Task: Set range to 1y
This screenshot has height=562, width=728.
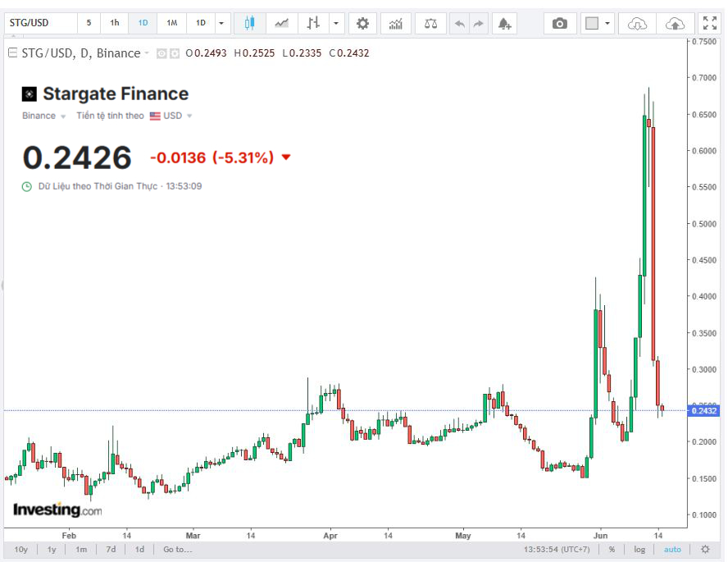Action: click(x=52, y=550)
